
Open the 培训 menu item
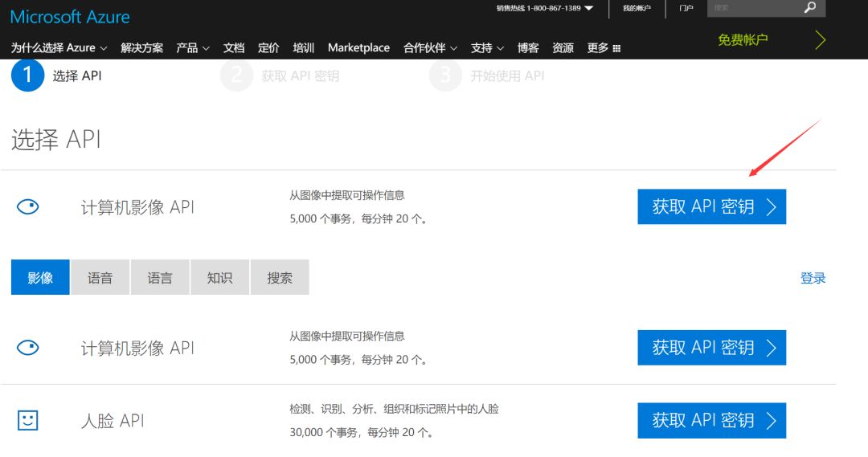pos(303,47)
